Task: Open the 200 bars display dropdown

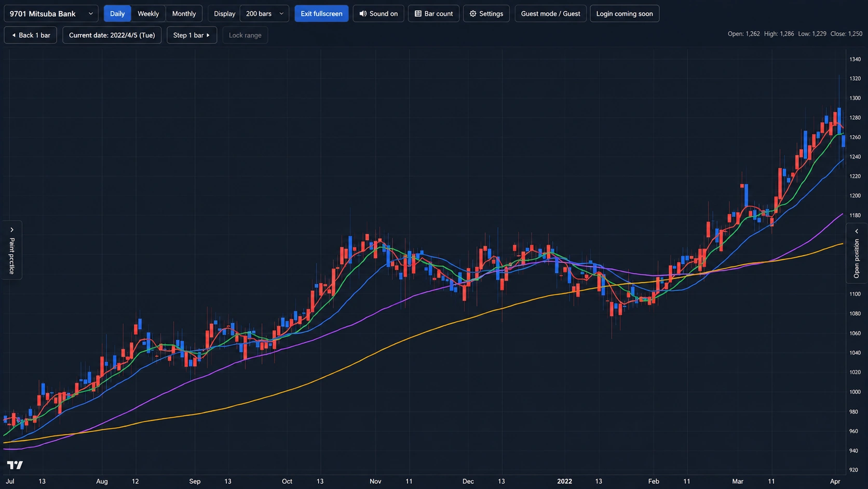Action: pyautogui.click(x=264, y=14)
